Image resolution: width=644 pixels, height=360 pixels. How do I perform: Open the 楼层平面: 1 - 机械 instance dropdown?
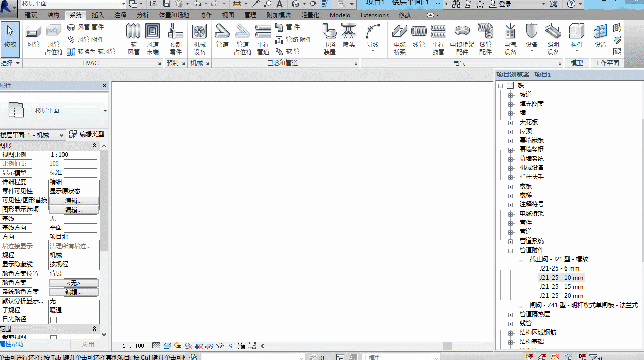[33, 135]
